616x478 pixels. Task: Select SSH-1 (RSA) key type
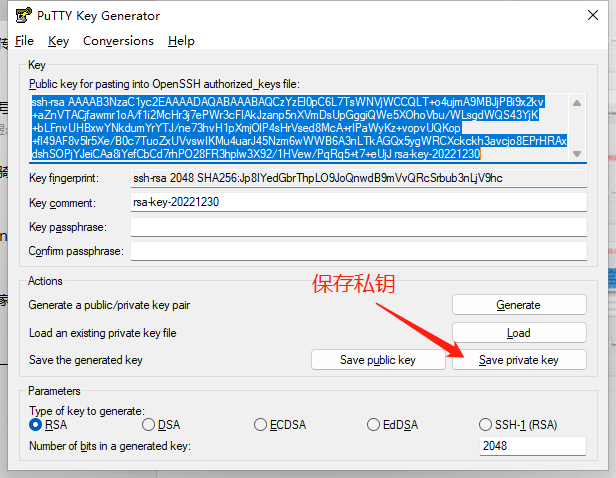pyautogui.click(x=486, y=425)
